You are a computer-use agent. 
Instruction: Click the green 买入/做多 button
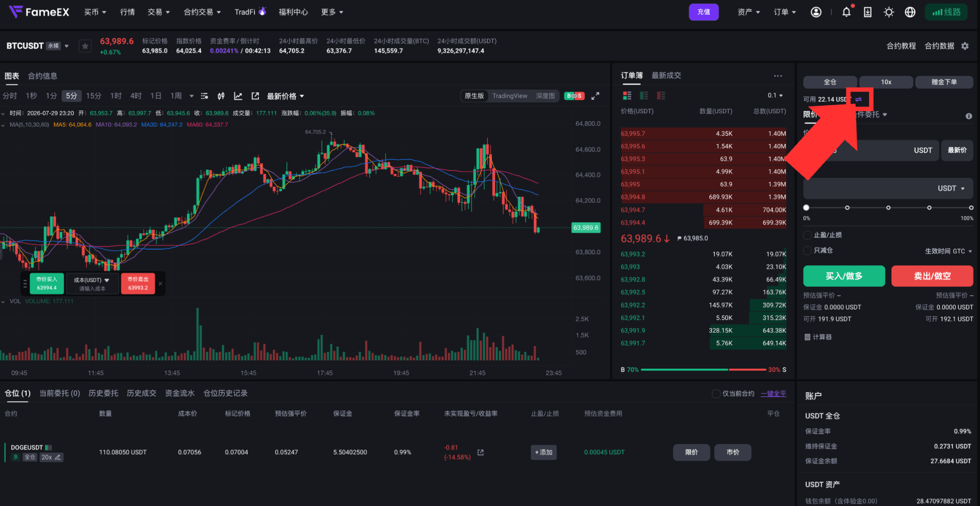click(844, 276)
